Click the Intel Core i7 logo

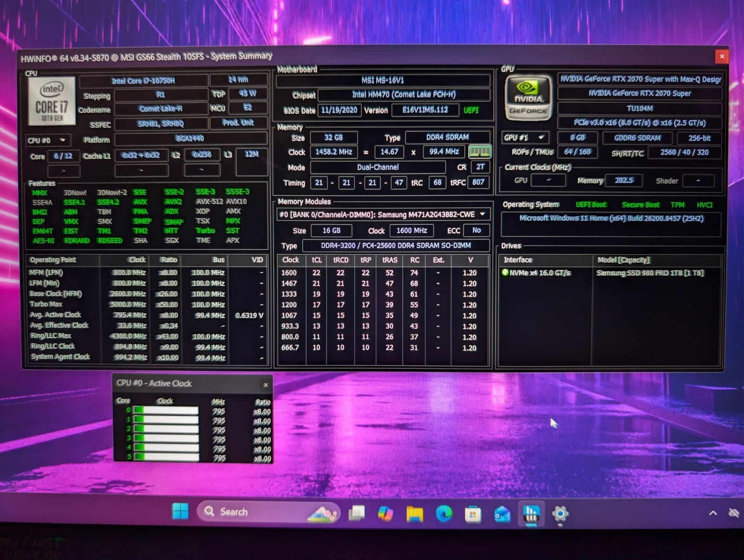(52, 101)
